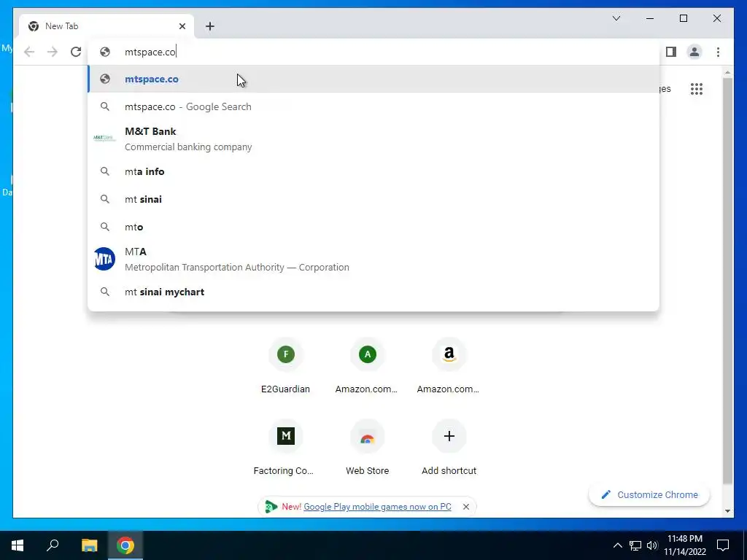
Task: Click scrollbar up arrow
Action: click(x=727, y=73)
